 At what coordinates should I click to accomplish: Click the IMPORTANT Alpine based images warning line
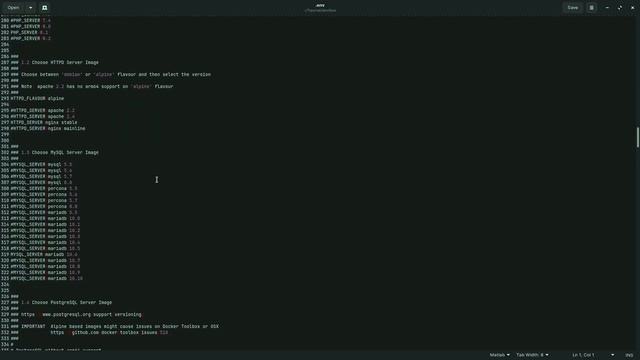115,327
